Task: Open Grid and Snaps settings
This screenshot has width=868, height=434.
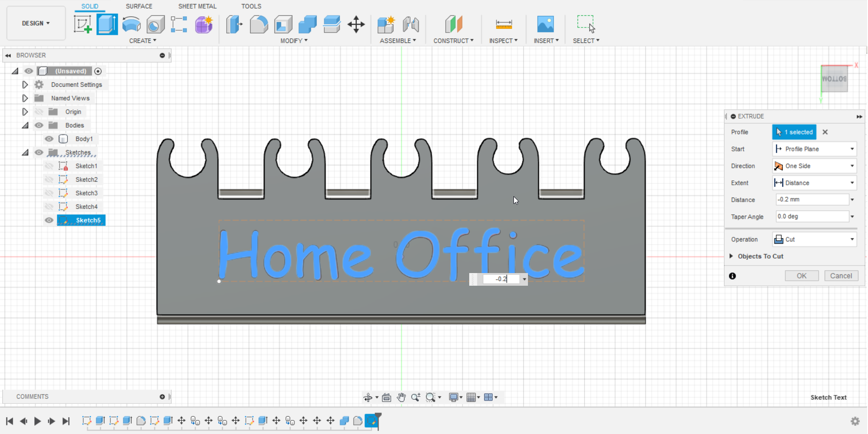Action: pyautogui.click(x=471, y=397)
